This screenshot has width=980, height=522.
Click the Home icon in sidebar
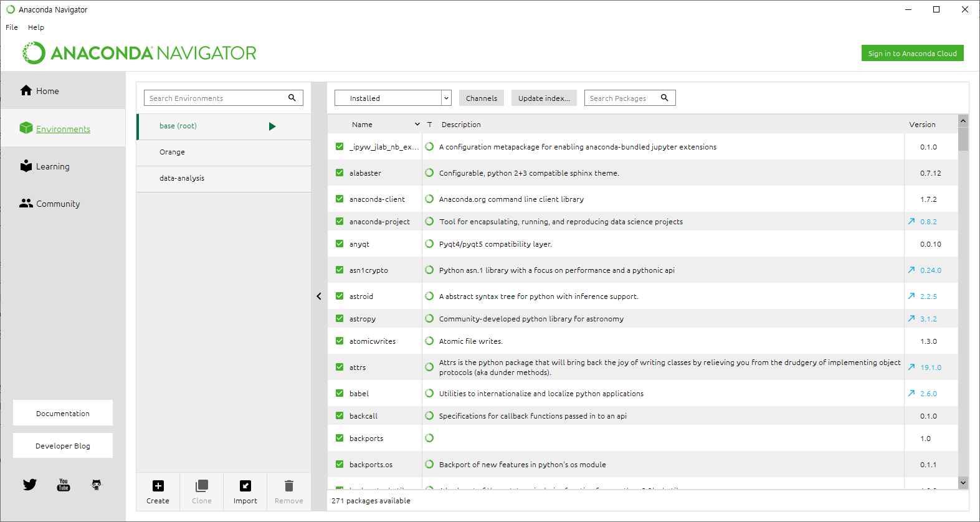click(26, 90)
